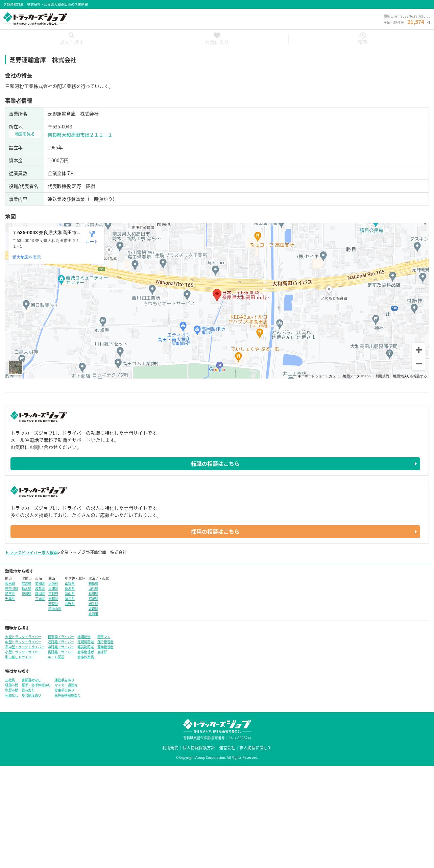Image resolution: width=434 pixels, height=868 pixels.
Task: Open 免許取得制度あり feature link
Action: pos(68,695)
